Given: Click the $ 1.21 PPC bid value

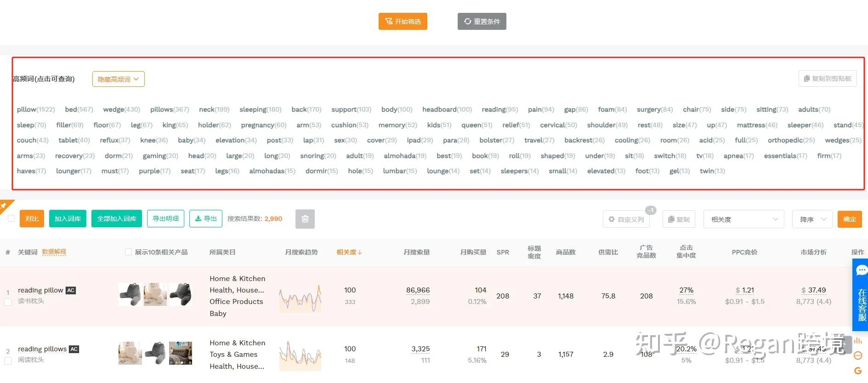Looking at the screenshot, I should (x=744, y=290).
